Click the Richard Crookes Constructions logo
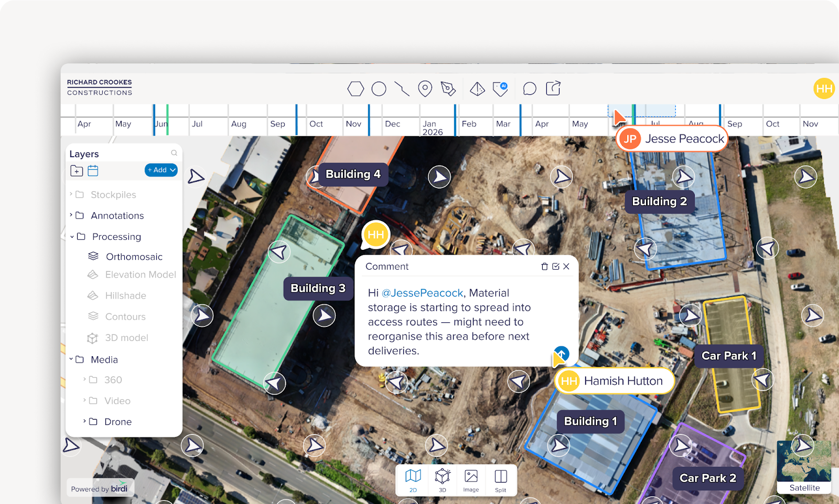The height and width of the screenshot is (504, 839). (x=100, y=87)
